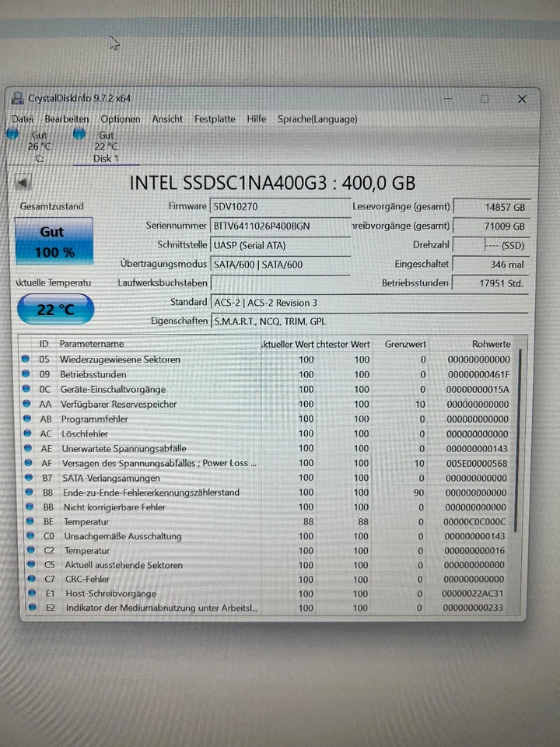
Task: Click the status dot for C2 Temperatur
Action: click(x=31, y=550)
